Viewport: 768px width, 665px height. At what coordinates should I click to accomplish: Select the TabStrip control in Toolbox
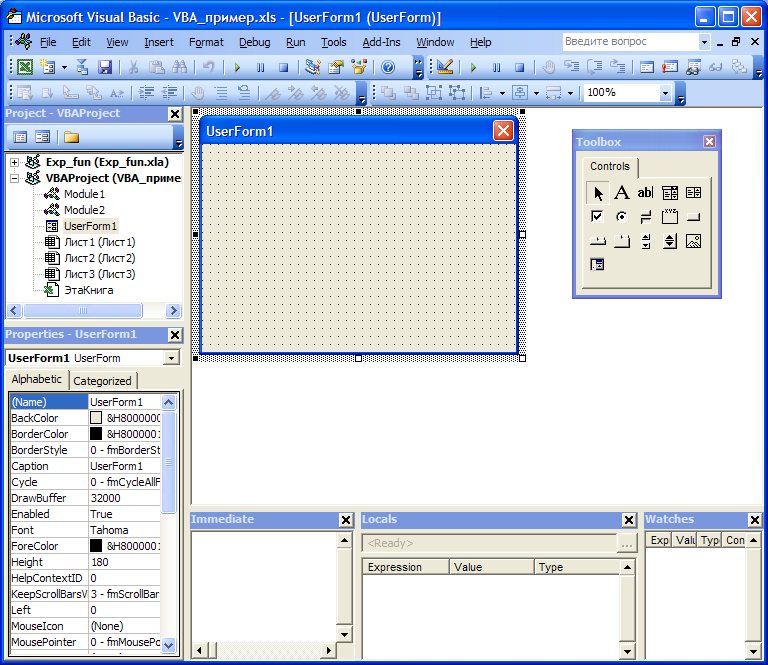pos(598,240)
